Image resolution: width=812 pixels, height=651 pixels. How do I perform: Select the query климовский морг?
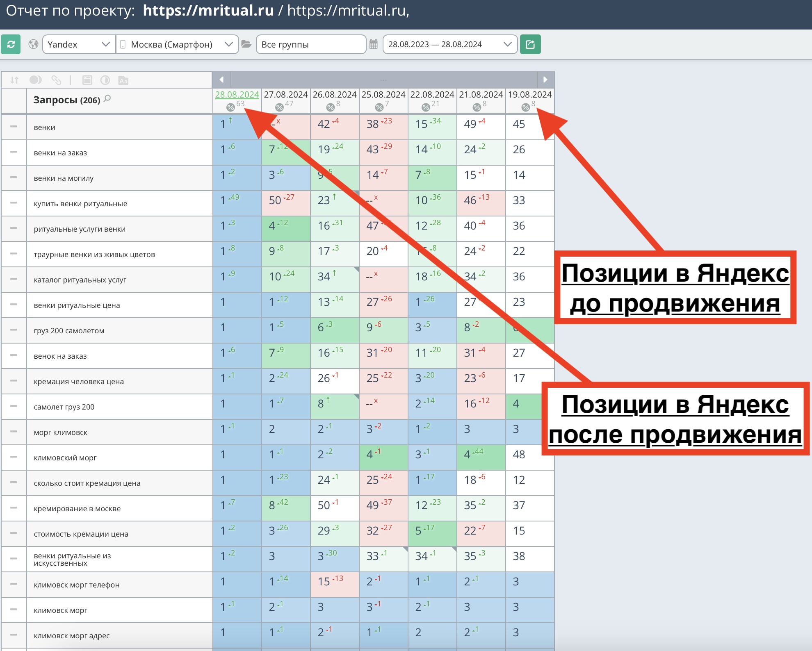[x=65, y=458]
